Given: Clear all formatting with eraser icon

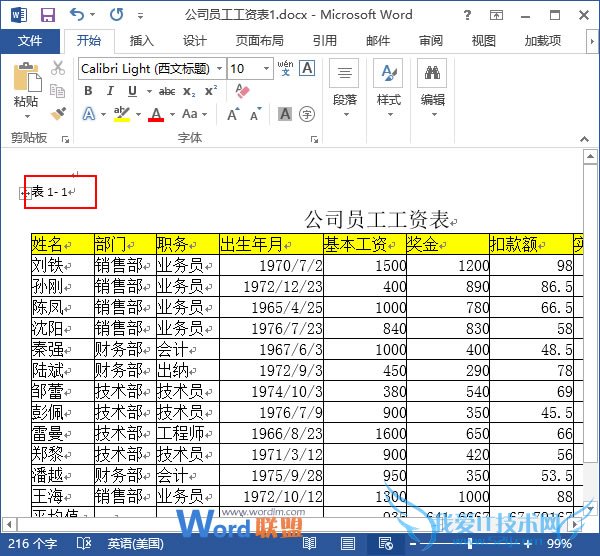Looking at the screenshot, I should [243, 91].
